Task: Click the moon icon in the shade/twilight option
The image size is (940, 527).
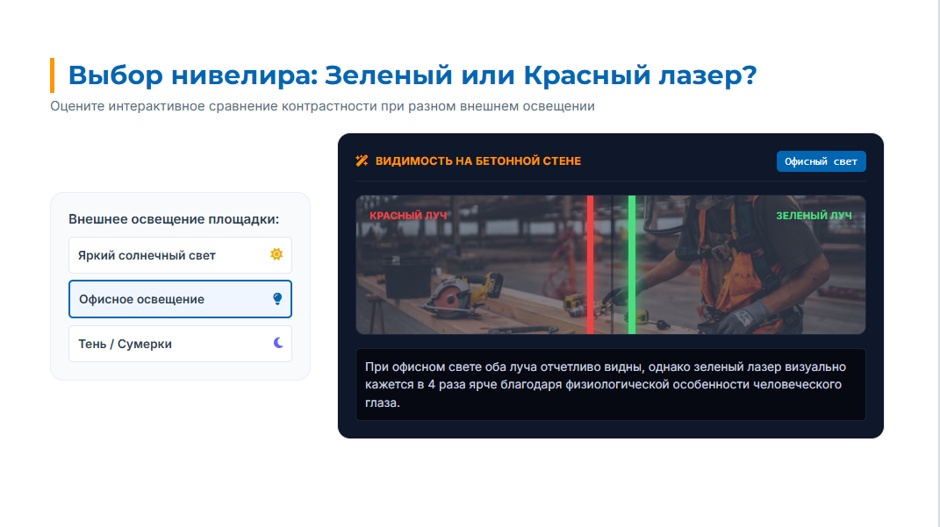Action: [x=278, y=343]
